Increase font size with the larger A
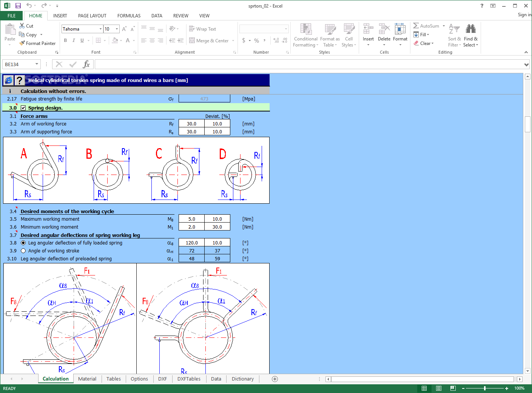 click(124, 29)
